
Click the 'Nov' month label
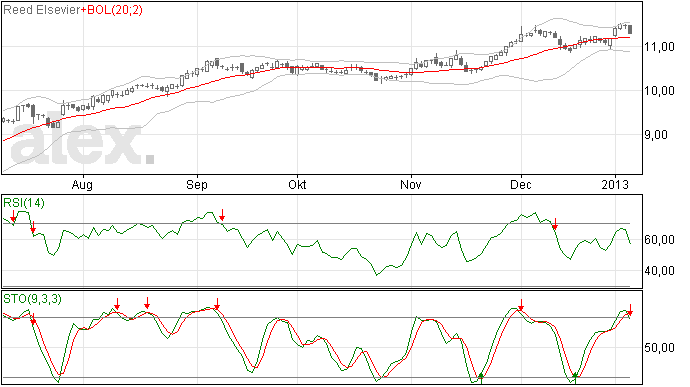pyautogui.click(x=411, y=184)
